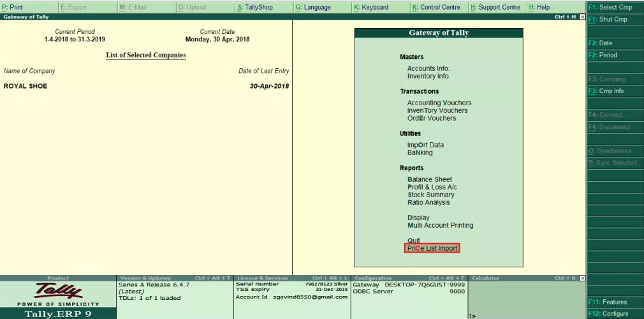
Task: Click the Calculator panel header
Action: coord(523,278)
